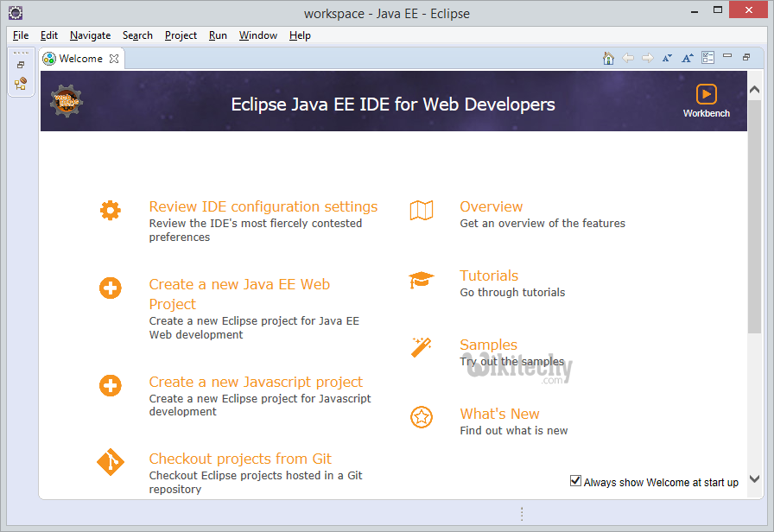Image resolution: width=774 pixels, height=532 pixels.
Task: Open the File menu
Action: [x=21, y=35]
